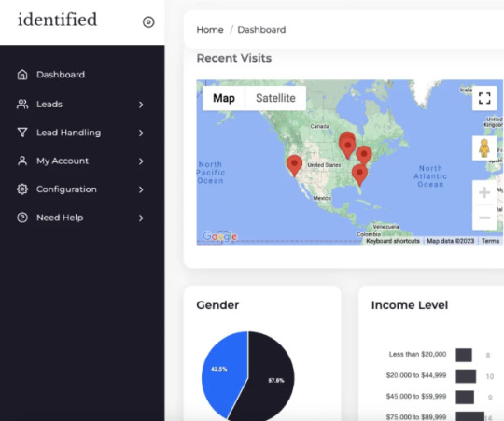Toggle fullscreen map view
The image size is (504, 421).
coord(484,98)
